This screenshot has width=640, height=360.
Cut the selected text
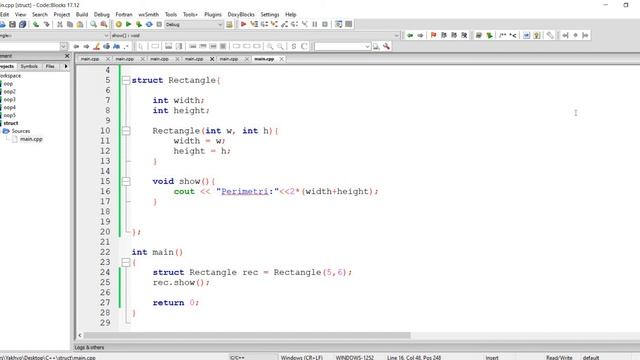[60, 24]
